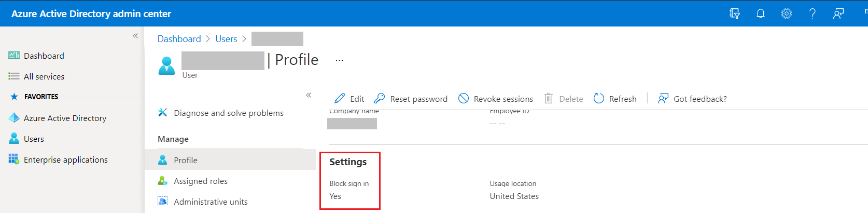This screenshot has width=868, height=213.
Task: Open Enterprise applications in sidebar
Action: tap(66, 159)
